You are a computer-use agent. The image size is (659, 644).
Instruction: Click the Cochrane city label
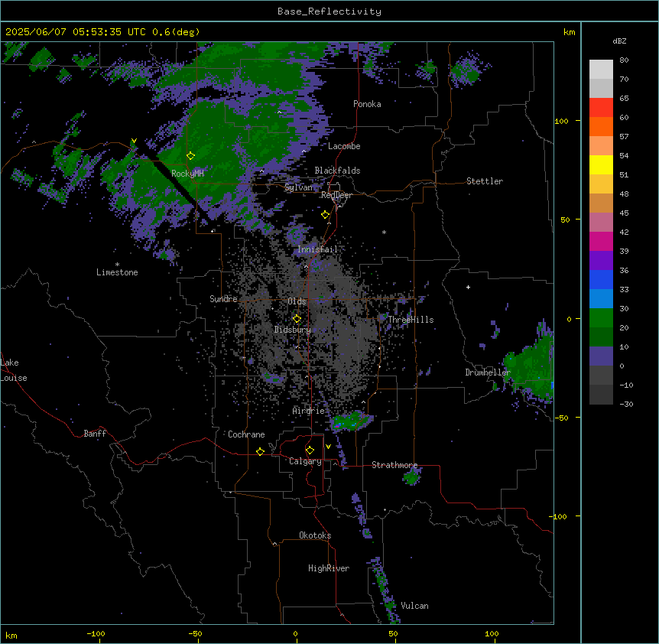pos(246,434)
